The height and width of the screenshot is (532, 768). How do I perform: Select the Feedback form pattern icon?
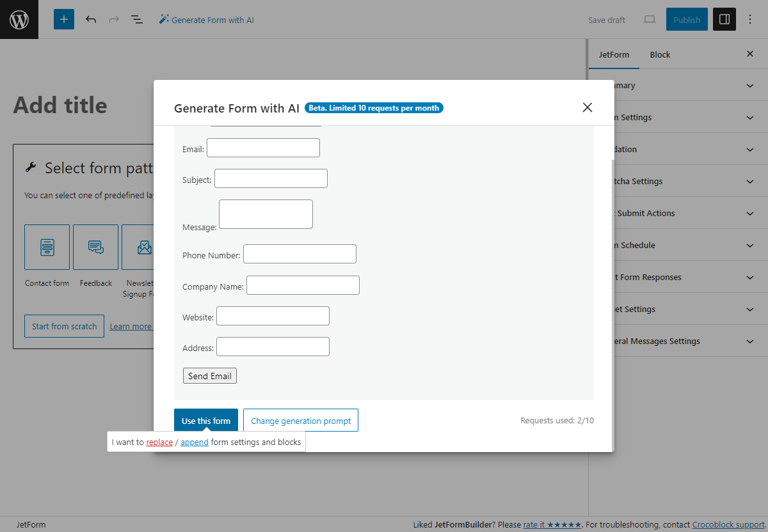click(x=95, y=247)
